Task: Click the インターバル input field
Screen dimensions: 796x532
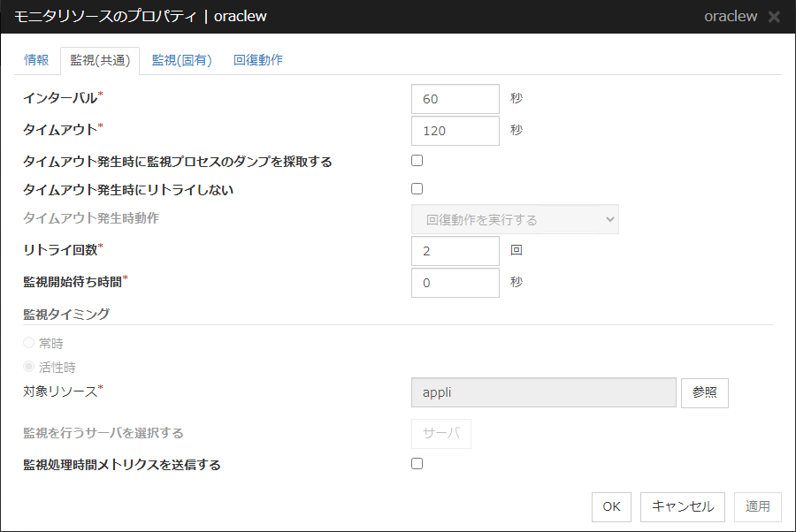Action: (455, 99)
